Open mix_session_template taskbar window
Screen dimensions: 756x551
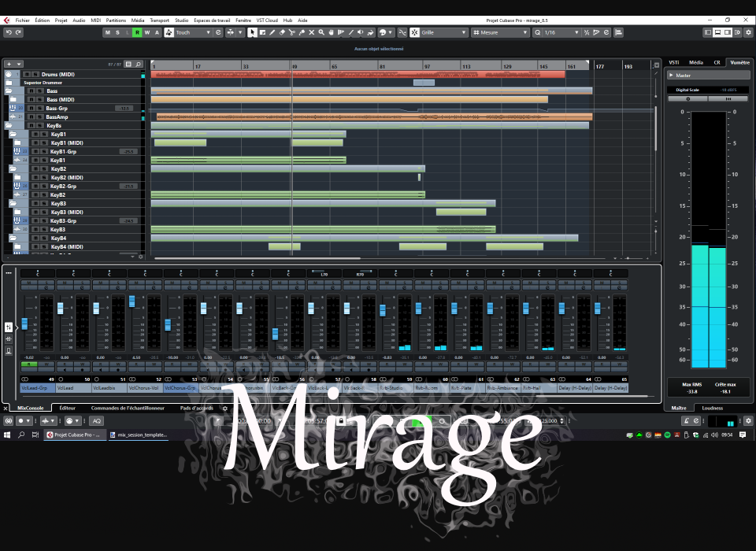pos(139,435)
